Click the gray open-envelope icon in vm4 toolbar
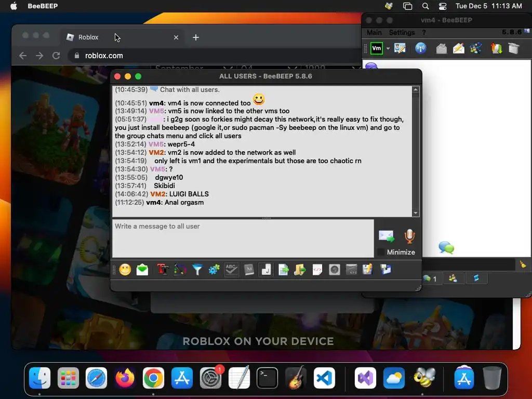Viewport: 532px width, 399px height. pyautogui.click(x=442, y=48)
